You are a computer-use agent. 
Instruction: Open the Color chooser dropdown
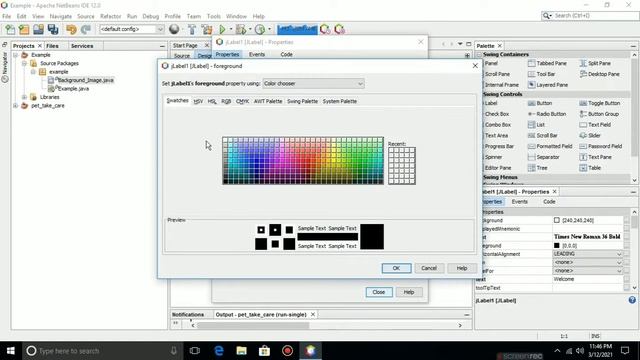[313, 84]
